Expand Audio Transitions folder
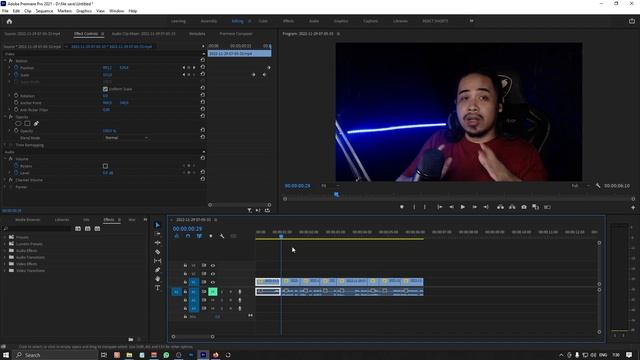Image resolution: width=640 pixels, height=360 pixels. click(5, 257)
